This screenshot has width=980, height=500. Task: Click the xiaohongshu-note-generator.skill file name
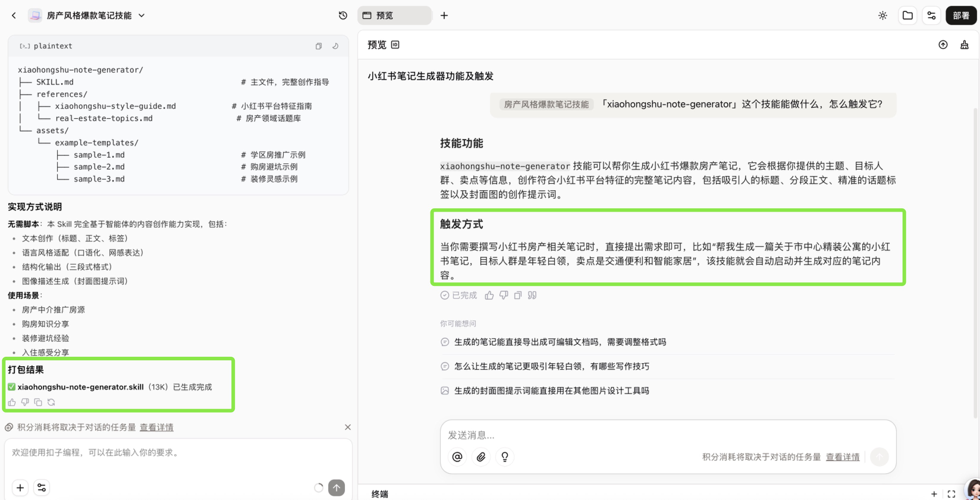click(x=81, y=387)
